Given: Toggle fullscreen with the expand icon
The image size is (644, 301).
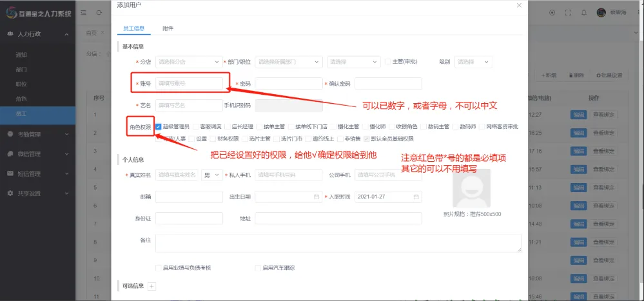Looking at the screenshot, I should tap(568, 13).
